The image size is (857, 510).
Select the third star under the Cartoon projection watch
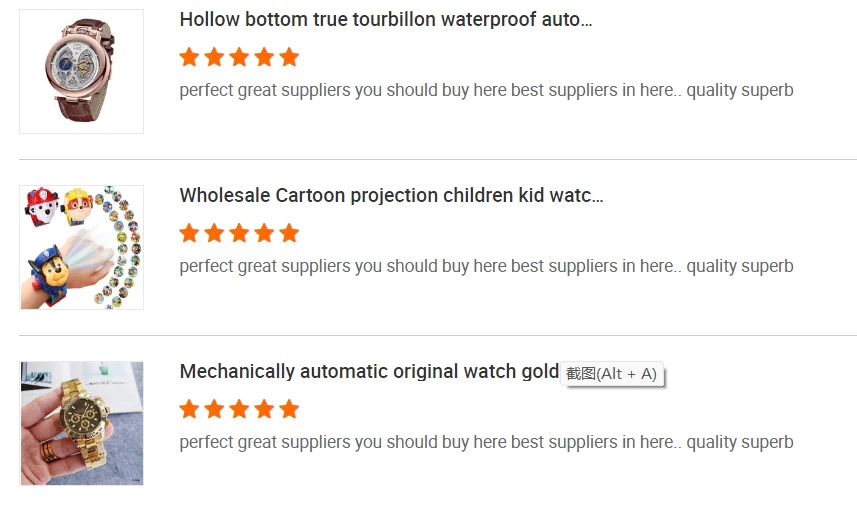pyautogui.click(x=239, y=233)
